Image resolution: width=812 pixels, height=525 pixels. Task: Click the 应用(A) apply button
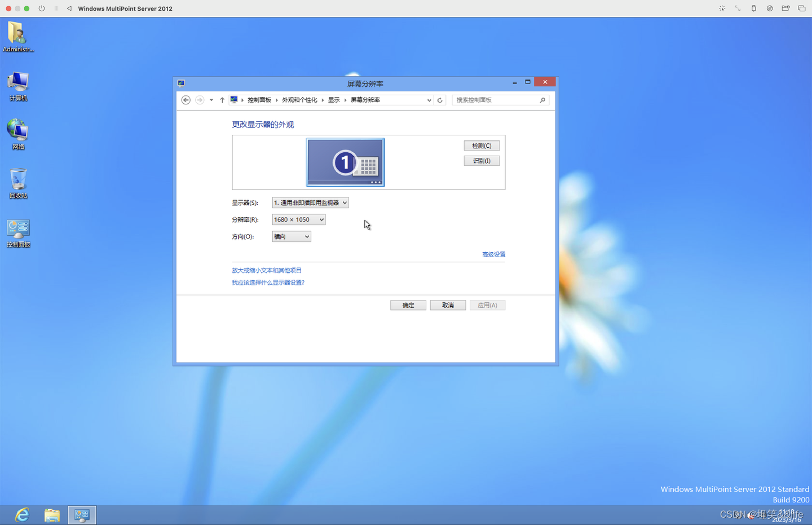click(487, 305)
